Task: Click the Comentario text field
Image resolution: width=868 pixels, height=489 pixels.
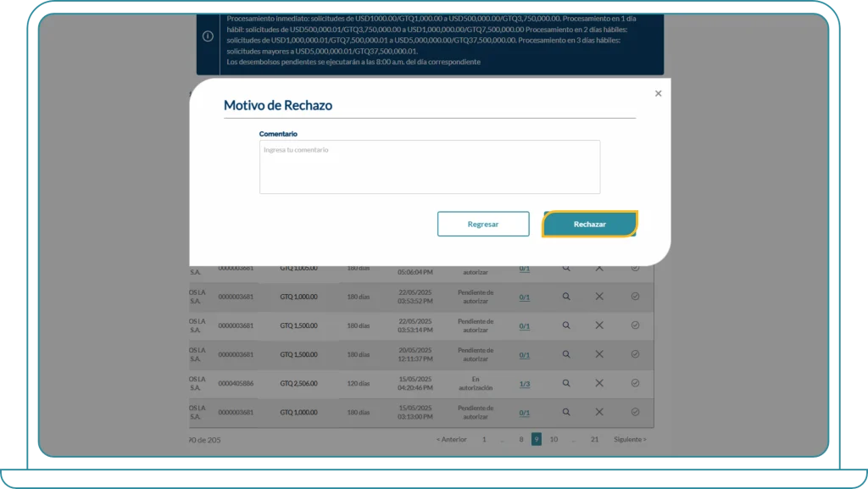Action: coord(429,167)
